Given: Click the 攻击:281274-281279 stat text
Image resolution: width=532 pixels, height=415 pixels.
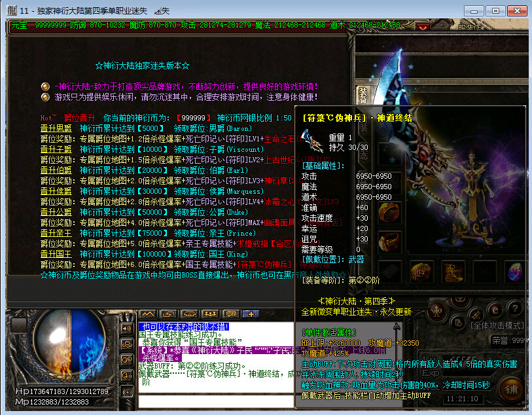Looking at the screenshot, I should point(216,25).
